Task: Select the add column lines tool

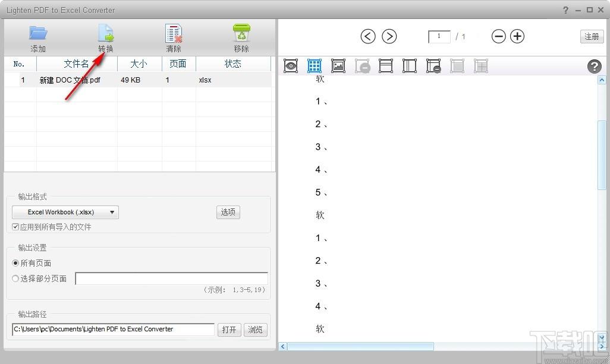Action: 409,66
